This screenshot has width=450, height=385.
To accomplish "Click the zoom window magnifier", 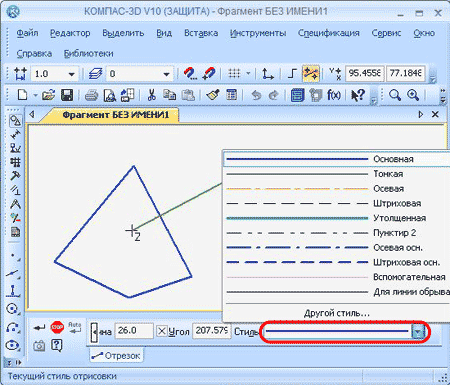I will [x=395, y=95].
